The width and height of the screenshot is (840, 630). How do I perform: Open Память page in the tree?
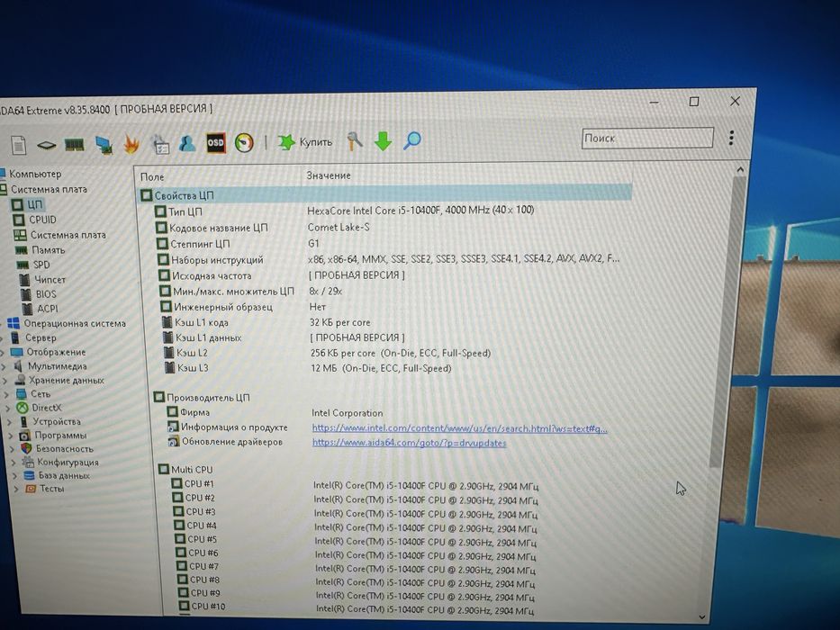(x=49, y=249)
